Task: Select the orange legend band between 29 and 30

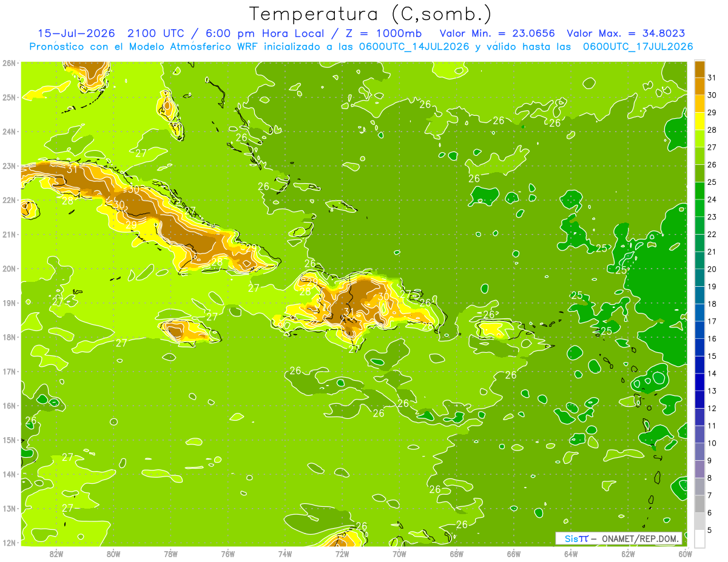Action: point(700,104)
